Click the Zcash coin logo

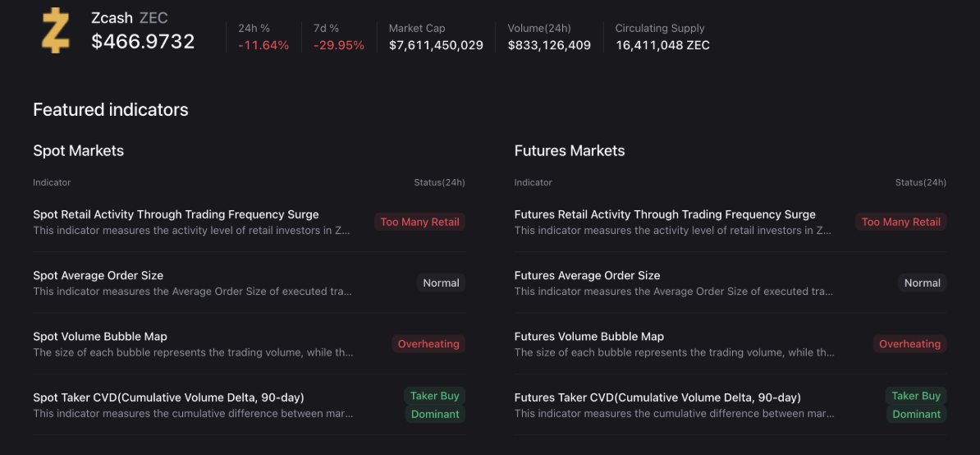point(56,31)
